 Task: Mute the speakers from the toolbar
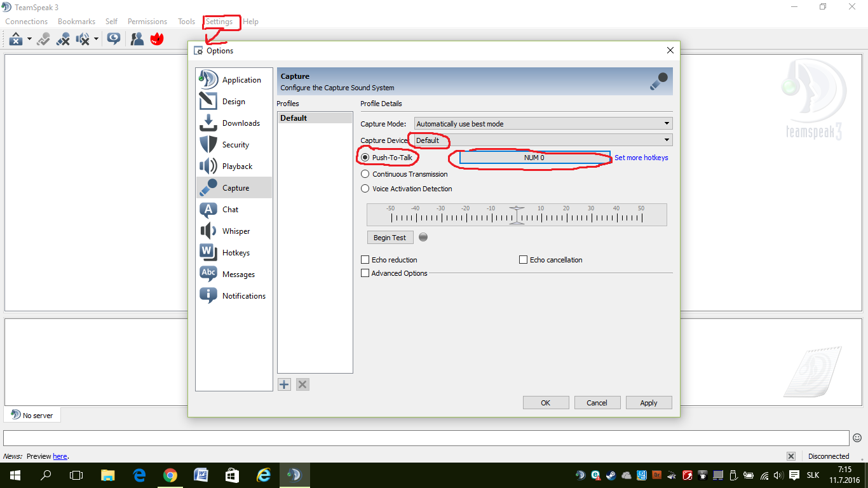click(x=83, y=39)
